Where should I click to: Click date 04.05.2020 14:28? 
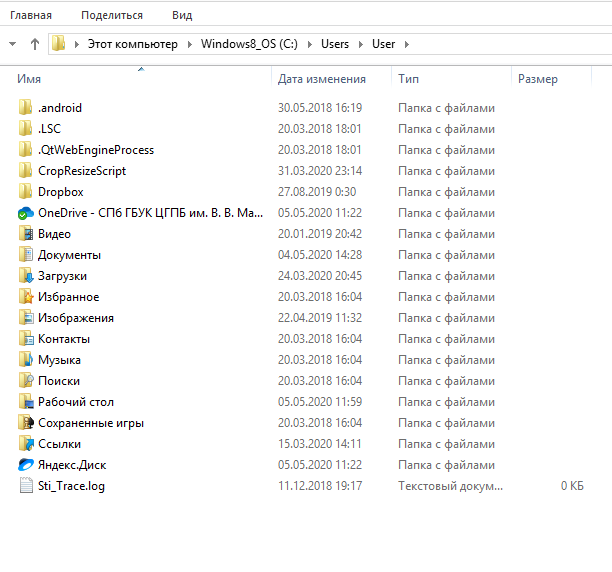point(320,255)
